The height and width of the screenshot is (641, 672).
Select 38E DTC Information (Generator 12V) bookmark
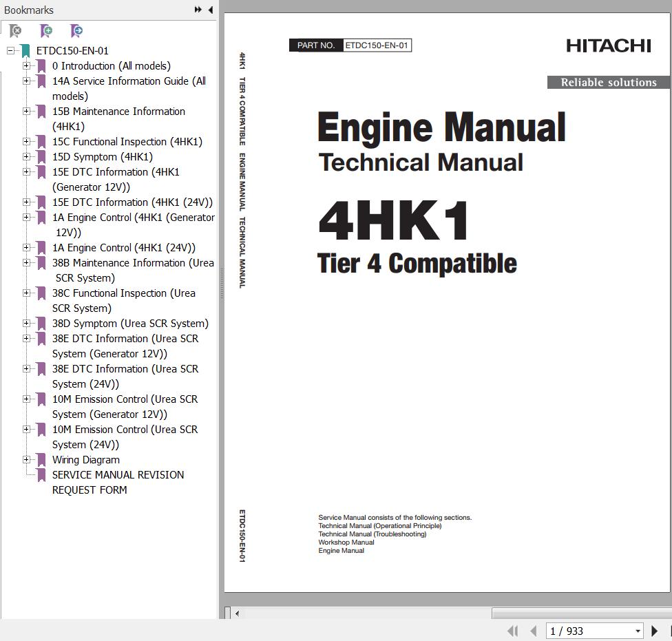pyautogui.click(x=125, y=346)
